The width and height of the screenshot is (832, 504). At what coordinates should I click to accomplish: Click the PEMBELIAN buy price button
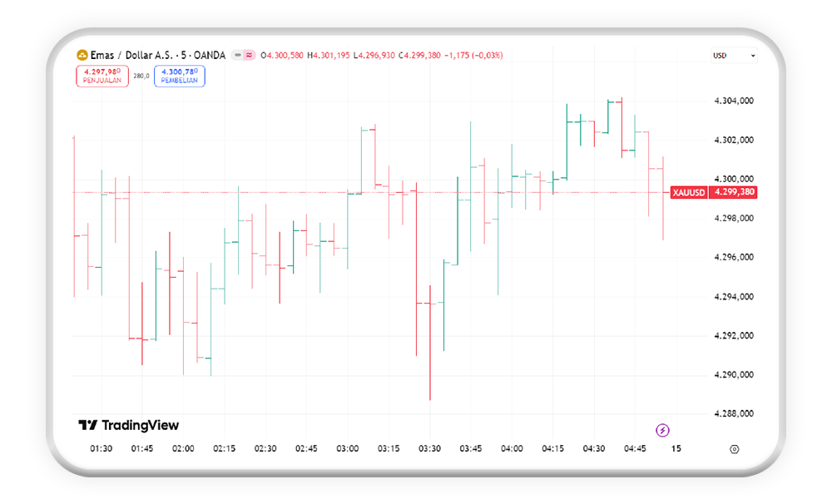tap(180, 77)
